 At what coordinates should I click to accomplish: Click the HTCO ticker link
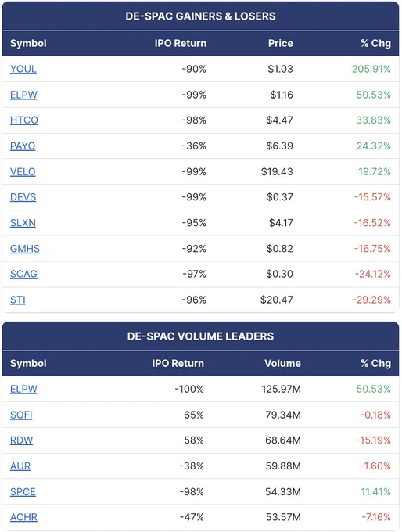point(24,120)
